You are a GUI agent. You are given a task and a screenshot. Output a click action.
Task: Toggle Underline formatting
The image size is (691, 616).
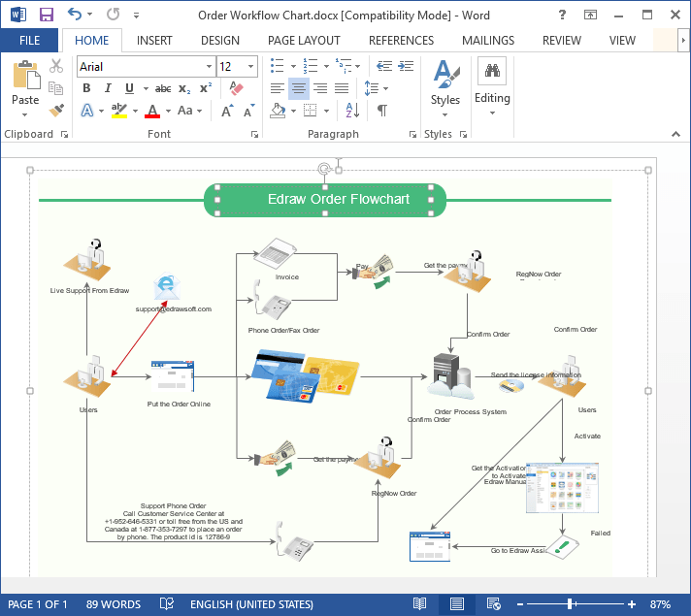[129, 88]
